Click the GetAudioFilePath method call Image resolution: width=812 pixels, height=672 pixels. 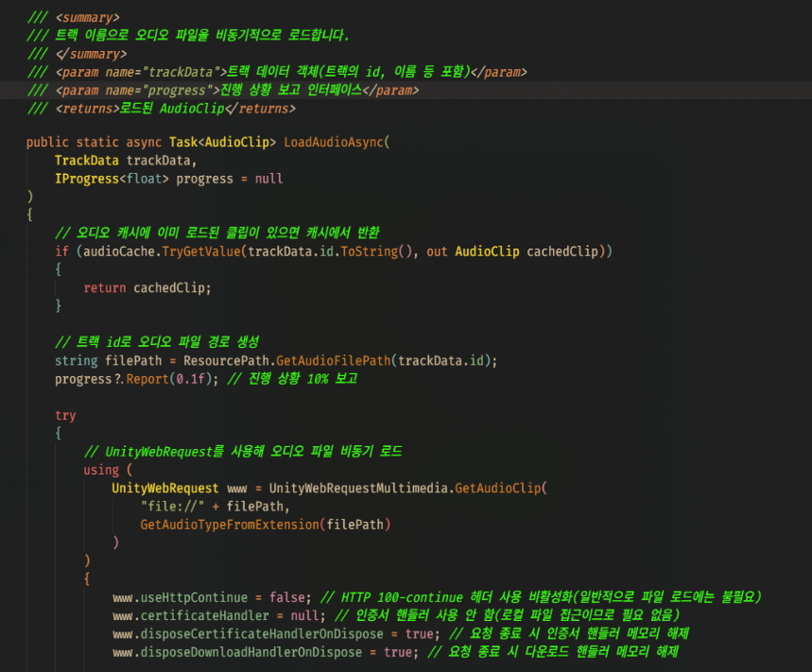(333, 361)
